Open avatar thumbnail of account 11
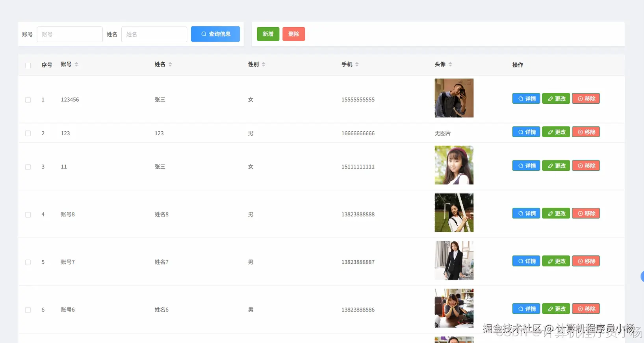Image resolution: width=644 pixels, height=343 pixels. pyautogui.click(x=454, y=165)
